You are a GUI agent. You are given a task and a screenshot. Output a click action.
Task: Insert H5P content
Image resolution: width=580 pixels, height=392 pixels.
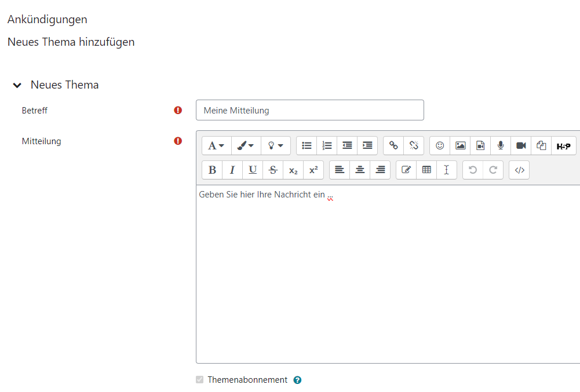pos(563,146)
